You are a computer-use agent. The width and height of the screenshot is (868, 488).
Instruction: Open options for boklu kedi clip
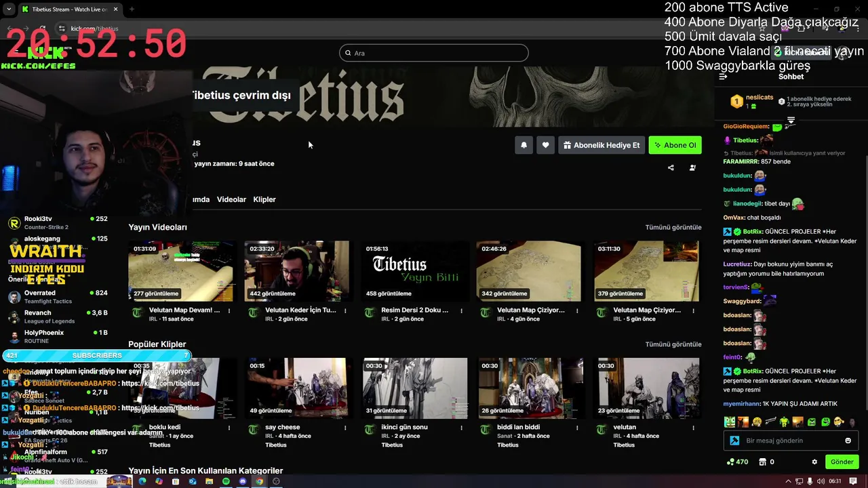pos(229,428)
